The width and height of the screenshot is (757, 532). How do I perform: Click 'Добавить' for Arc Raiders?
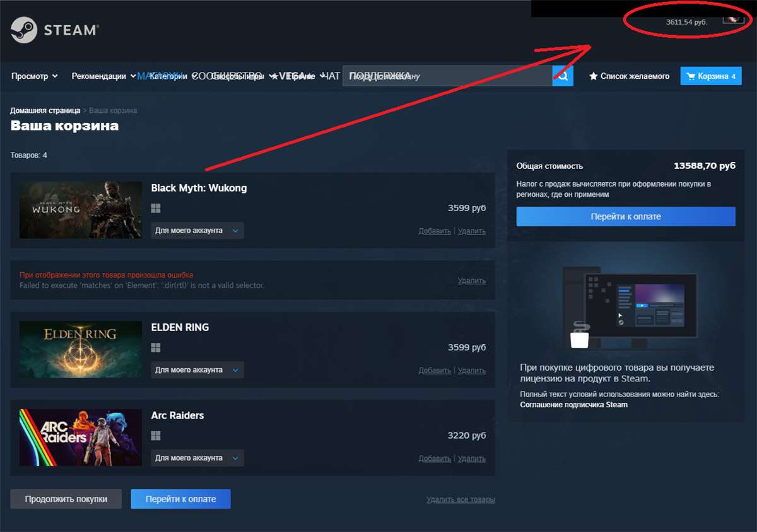click(435, 459)
